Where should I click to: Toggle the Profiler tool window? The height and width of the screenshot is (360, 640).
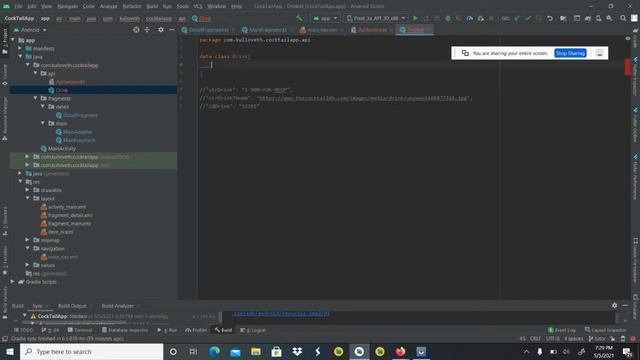tap(196, 330)
